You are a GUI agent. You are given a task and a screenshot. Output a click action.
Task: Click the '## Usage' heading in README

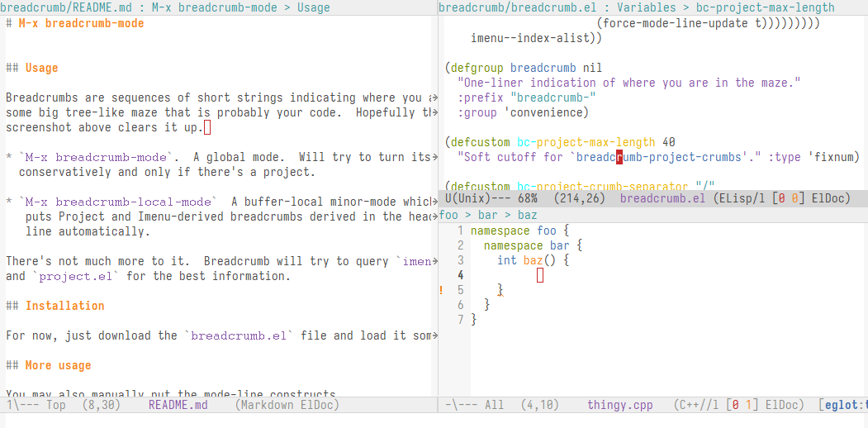click(32, 68)
